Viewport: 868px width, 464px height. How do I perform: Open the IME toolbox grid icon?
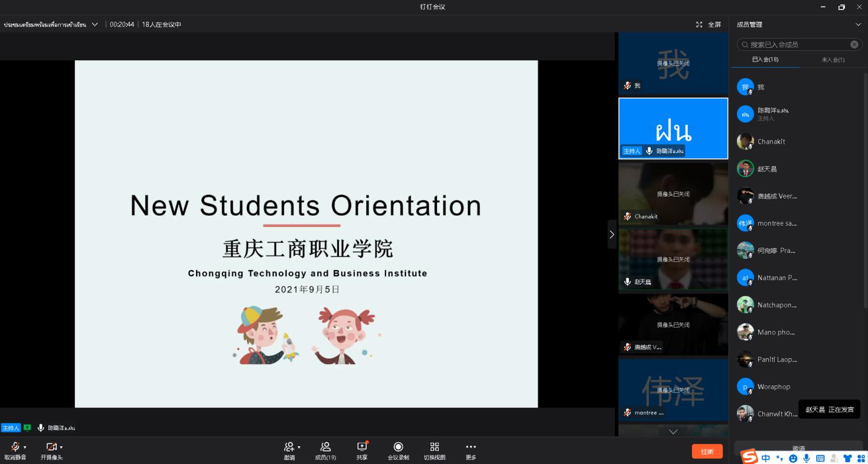pos(862,458)
